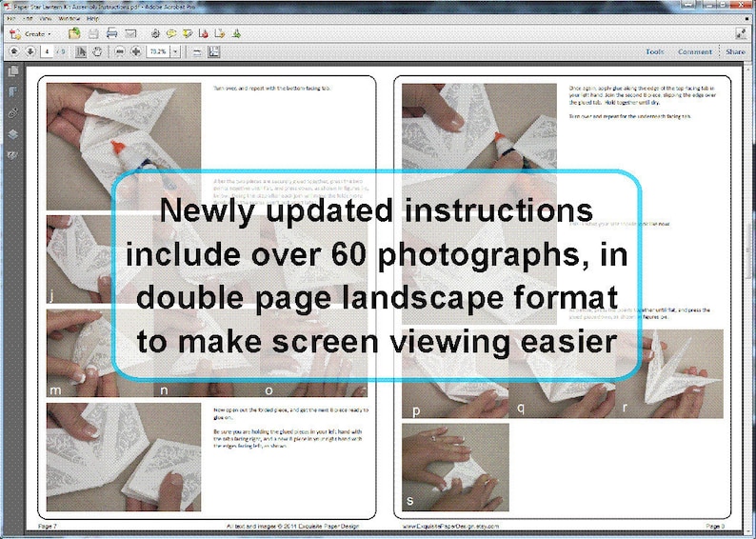Screen dimensions: 756x539
Task: Go to next page down-arrow button
Action: pyautogui.click(x=30, y=51)
